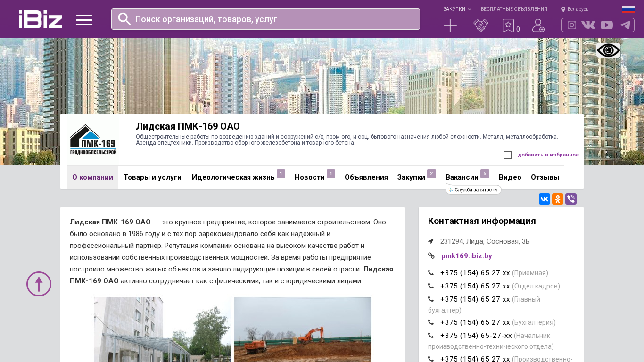Select the О компании tab
The image size is (644, 362).
(92, 177)
